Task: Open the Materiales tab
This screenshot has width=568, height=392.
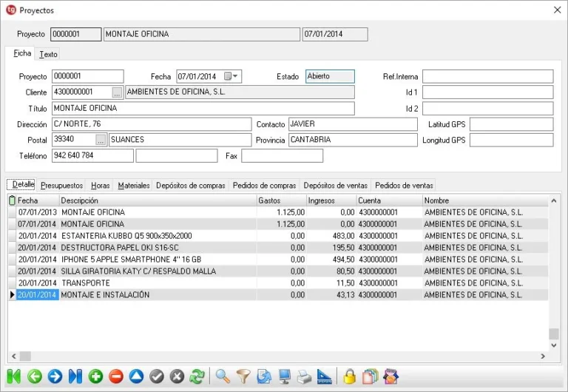Action: click(134, 185)
